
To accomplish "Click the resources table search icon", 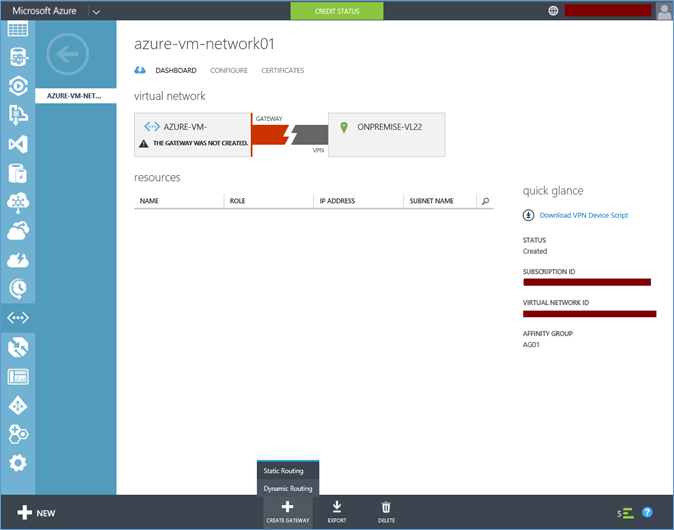I will tap(485, 201).
